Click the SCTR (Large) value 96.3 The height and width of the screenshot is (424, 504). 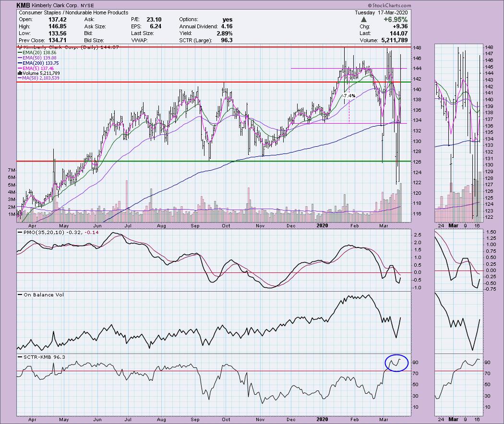227,40
